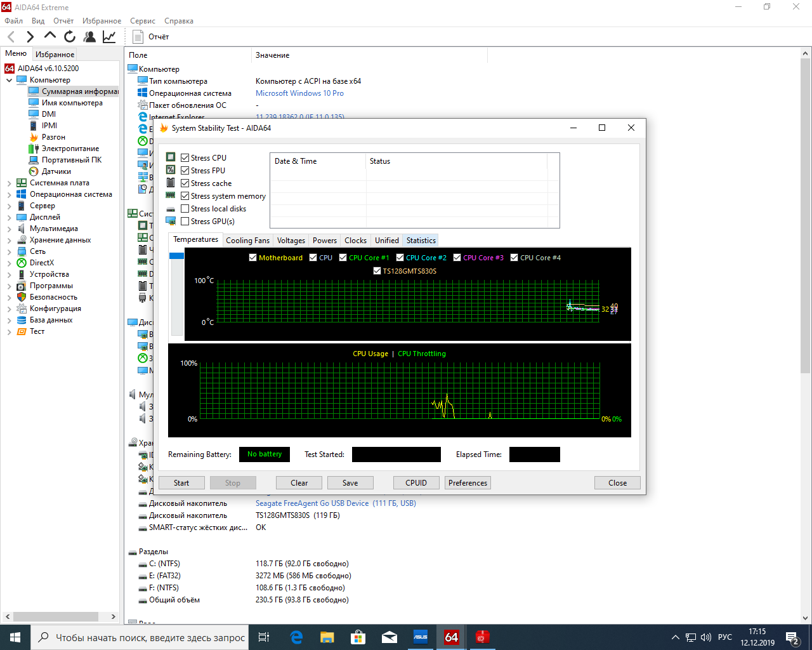The width and height of the screenshot is (812, 650).
Task: Open CPUID panel button
Action: 416,483
